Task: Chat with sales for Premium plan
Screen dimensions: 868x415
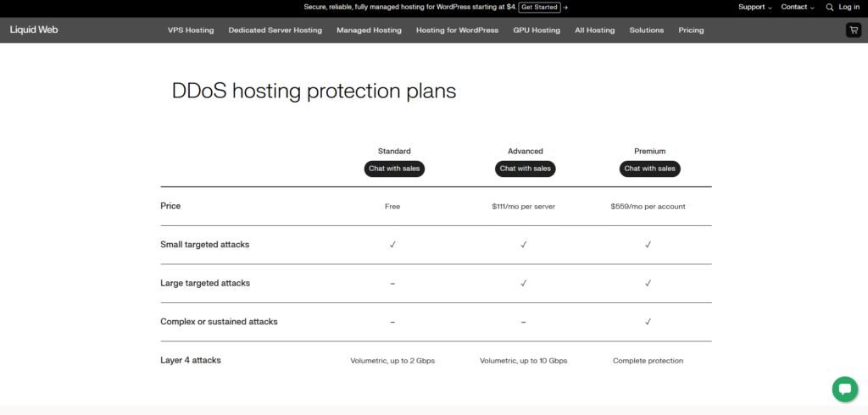Action: coord(649,169)
